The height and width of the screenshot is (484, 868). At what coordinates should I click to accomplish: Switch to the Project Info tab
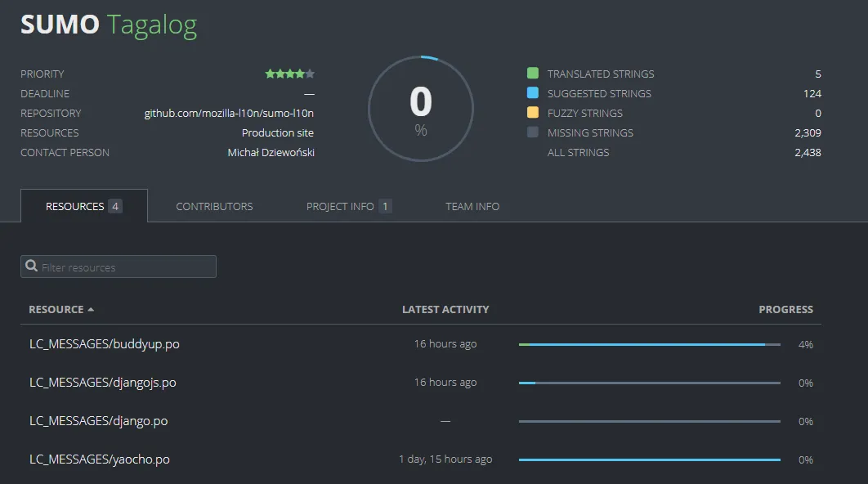click(x=349, y=206)
